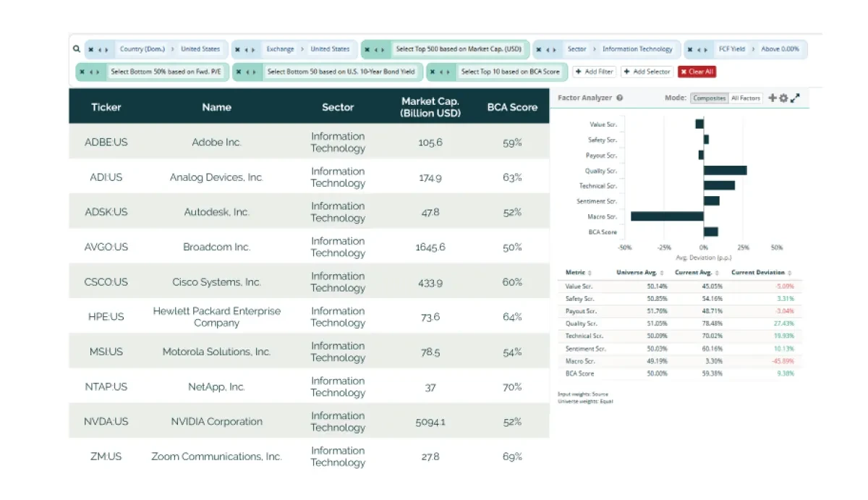Remove the Top 10 BCA Score selector
This screenshot has height=500, width=868.
[433, 72]
